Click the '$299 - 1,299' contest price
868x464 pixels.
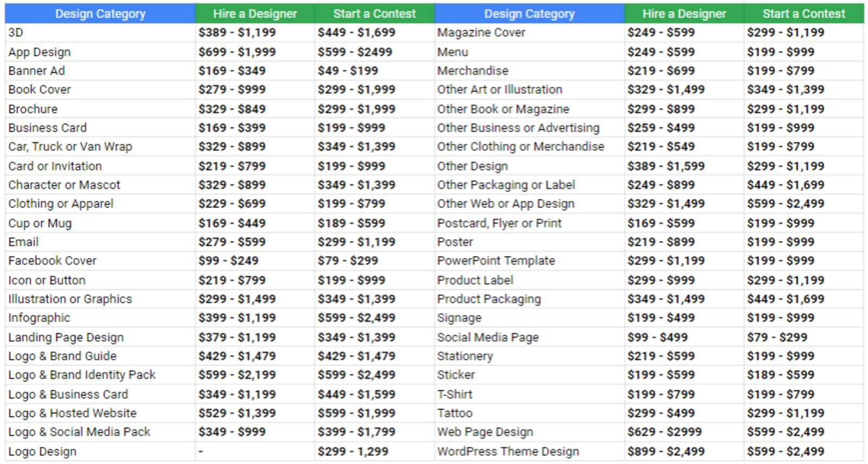pos(374,452)
